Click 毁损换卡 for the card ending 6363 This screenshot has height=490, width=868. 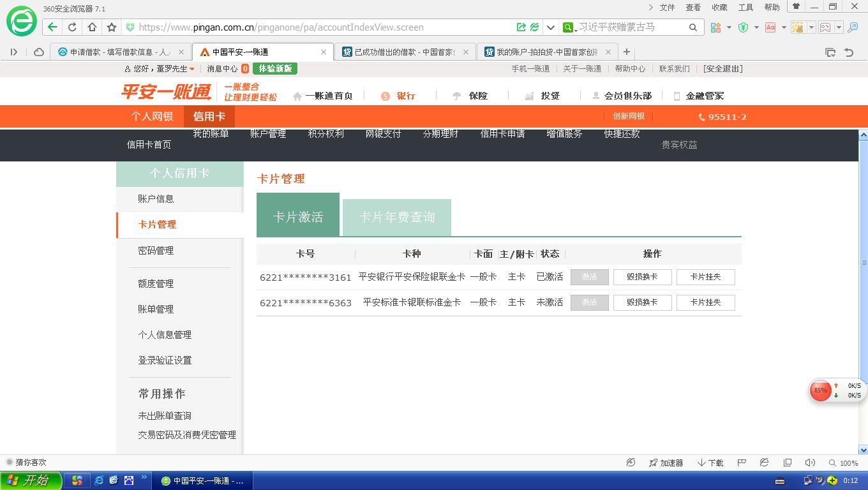(642, 302)
